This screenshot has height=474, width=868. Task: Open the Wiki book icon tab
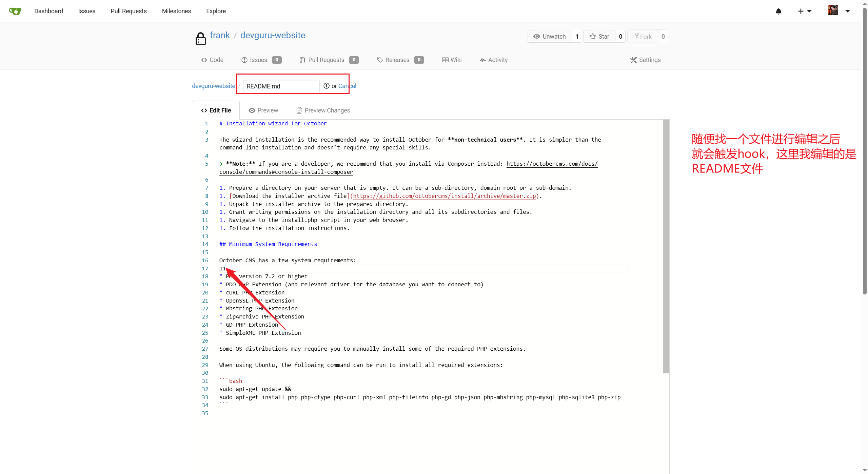coord(452,60)
